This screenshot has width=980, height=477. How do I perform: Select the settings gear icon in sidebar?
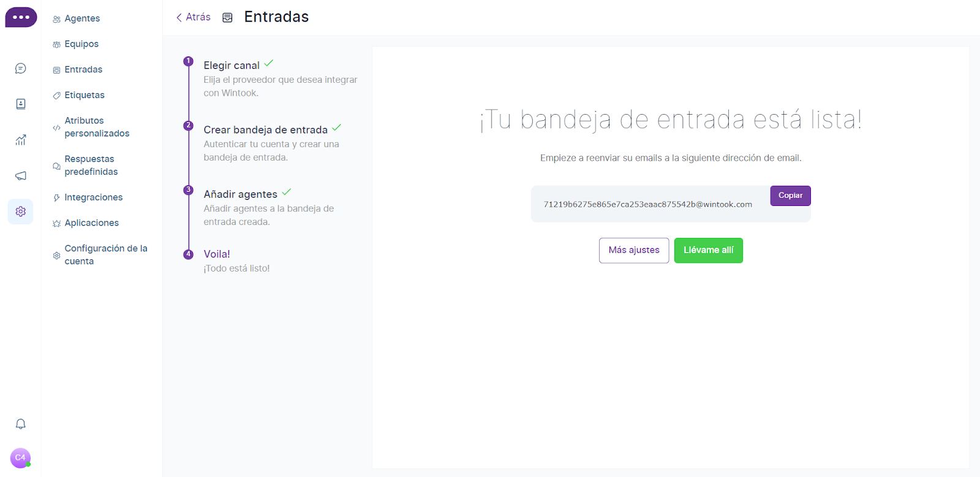click(x=20, y=212)
